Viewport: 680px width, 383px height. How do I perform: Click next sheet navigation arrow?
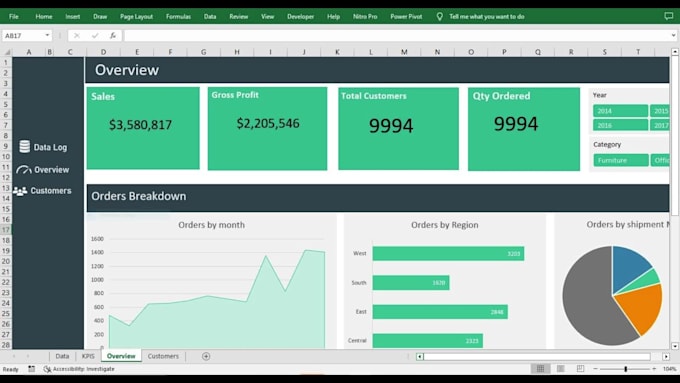[x=28, y=356]
